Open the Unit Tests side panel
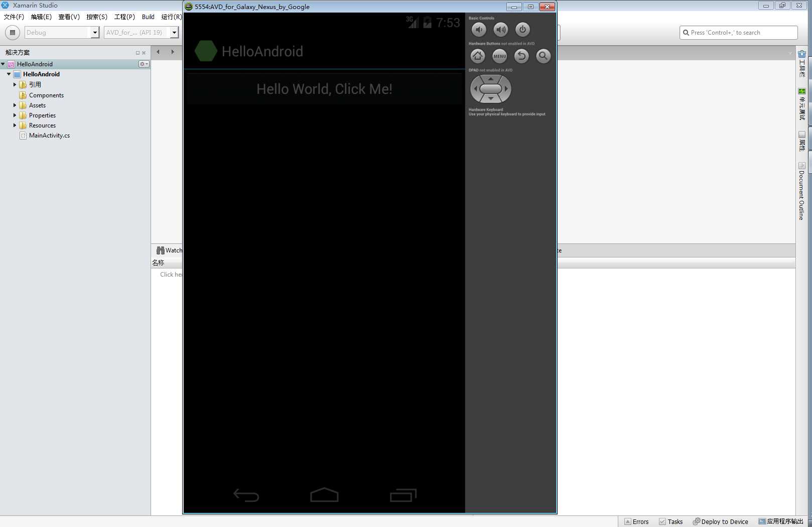 click(802, 104)
